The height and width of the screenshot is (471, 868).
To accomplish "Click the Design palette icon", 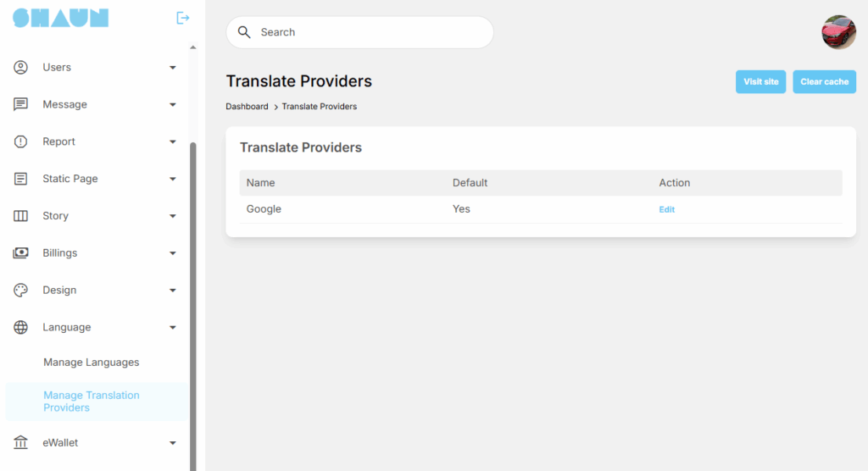I will (x=21, y=291).
